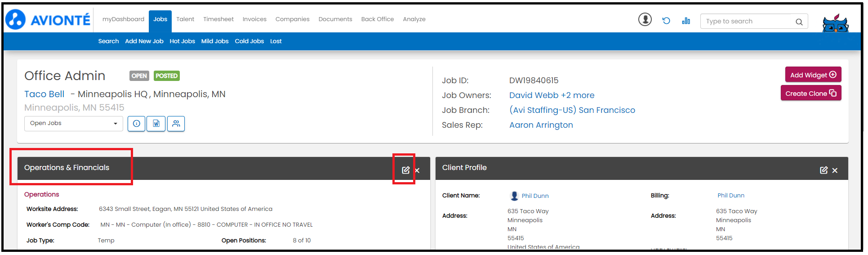Expand the Open Jobs dropdown
868x255 pixels.
(74, 124)
